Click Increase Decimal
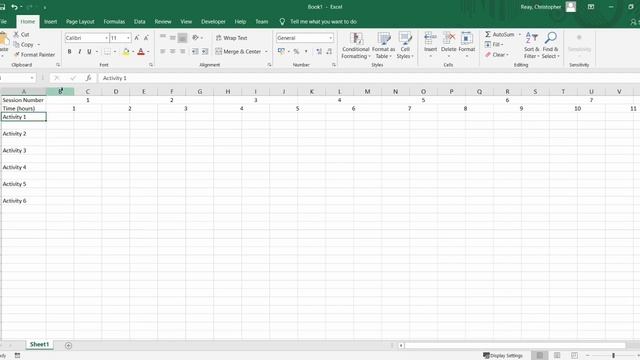Screen dimensions: 640x360 tap(319, 51)
